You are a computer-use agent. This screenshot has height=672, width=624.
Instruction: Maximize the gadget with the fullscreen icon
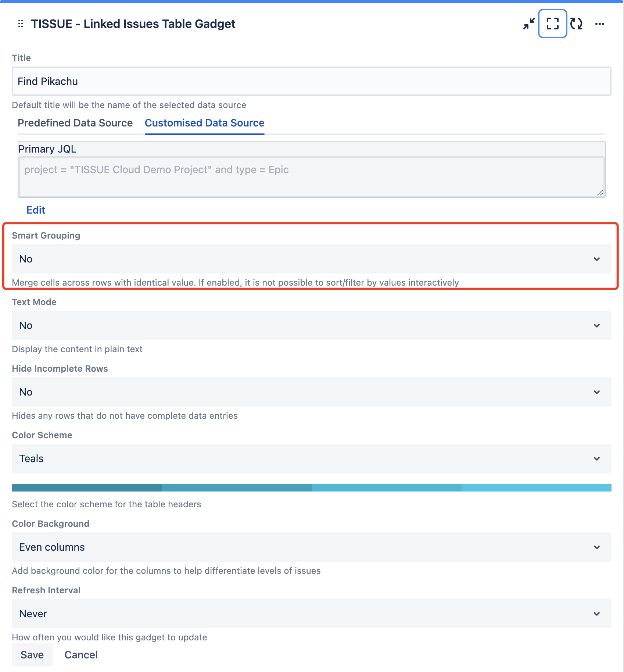552,24
